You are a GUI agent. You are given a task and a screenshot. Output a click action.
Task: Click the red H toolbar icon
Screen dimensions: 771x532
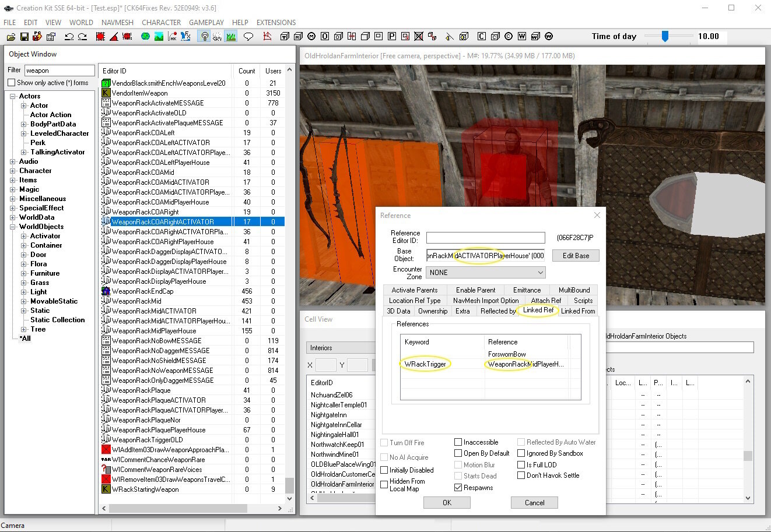(352, 37)
